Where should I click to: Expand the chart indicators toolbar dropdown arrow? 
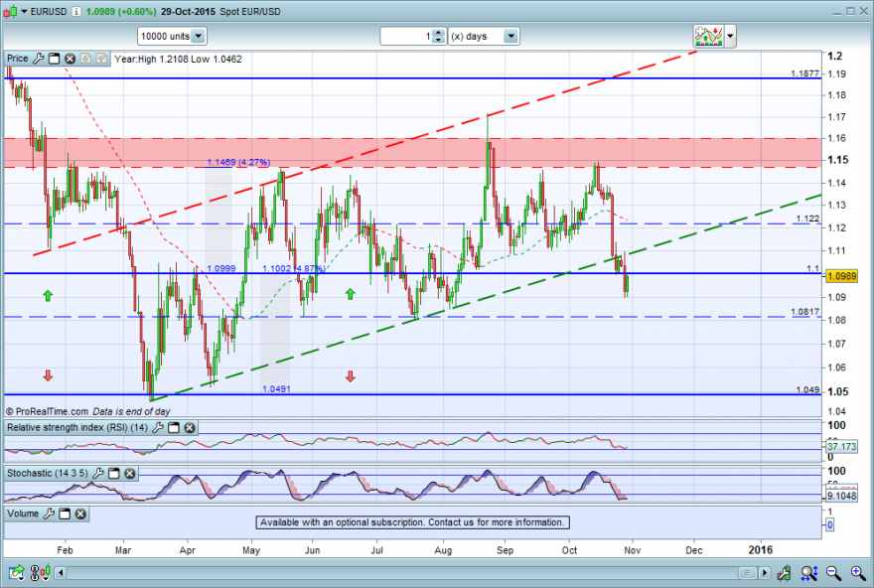click(730, 36)
